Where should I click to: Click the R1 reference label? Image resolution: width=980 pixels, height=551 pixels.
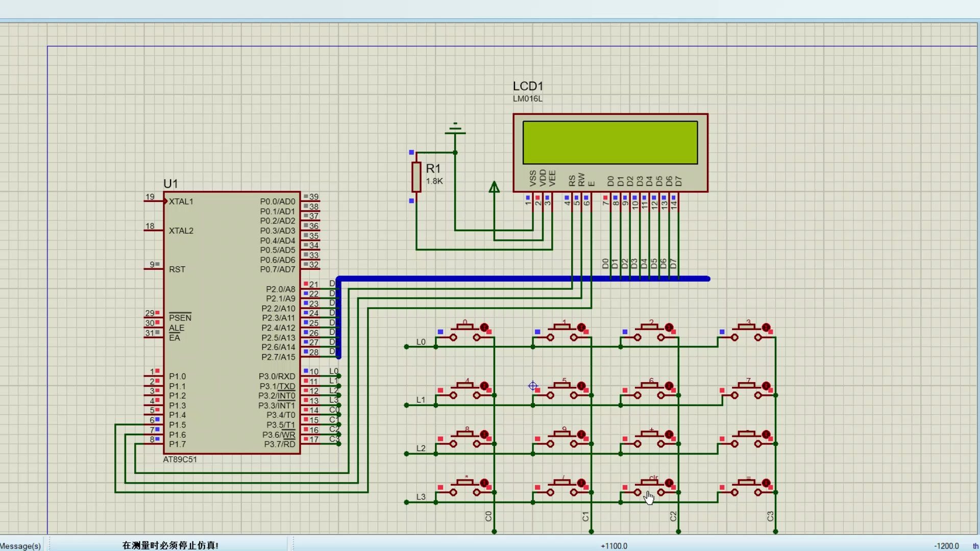coord(433,168)
